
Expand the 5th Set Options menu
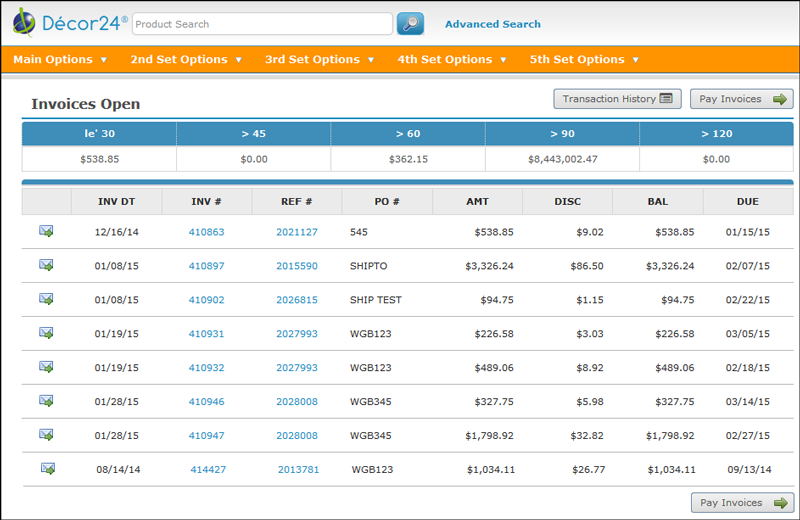coord(585,60)
